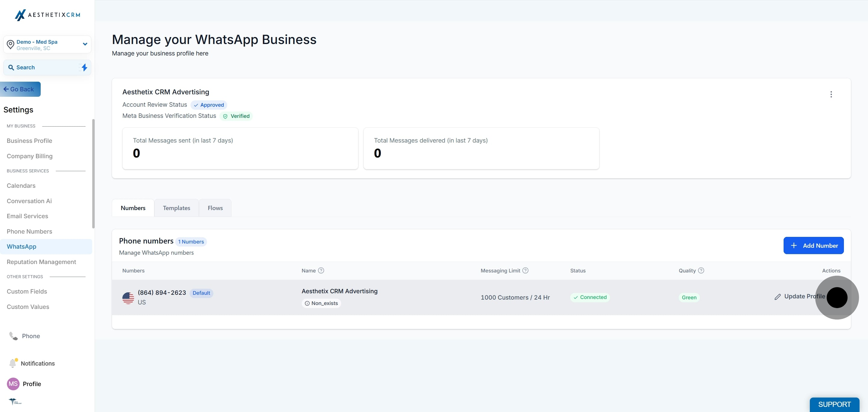Viewport: 868px width, 412px height.
Task: Open Phone Numbers settings page
Action: coord(29,231)
